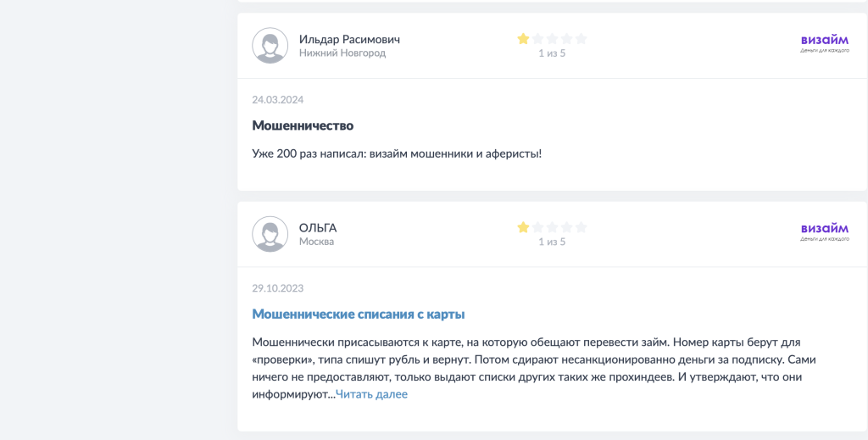868x440 pixels.
Task: Click ОЛЬГА's user avatar icon
Action: pos(270,234)
